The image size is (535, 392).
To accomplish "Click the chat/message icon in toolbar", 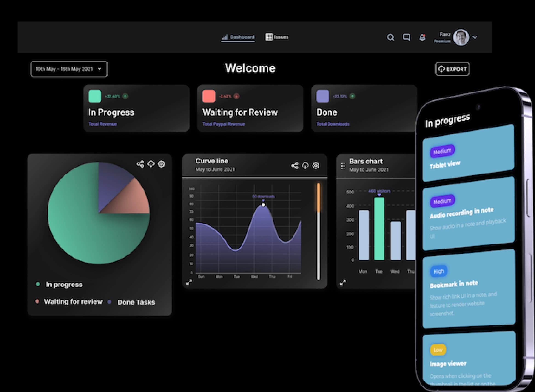I will click(407, 37).
